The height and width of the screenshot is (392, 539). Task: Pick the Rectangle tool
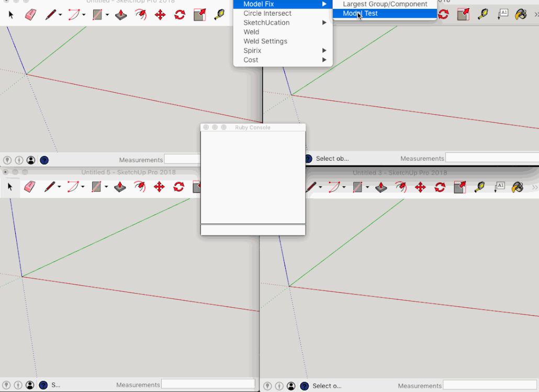point(98,14)
